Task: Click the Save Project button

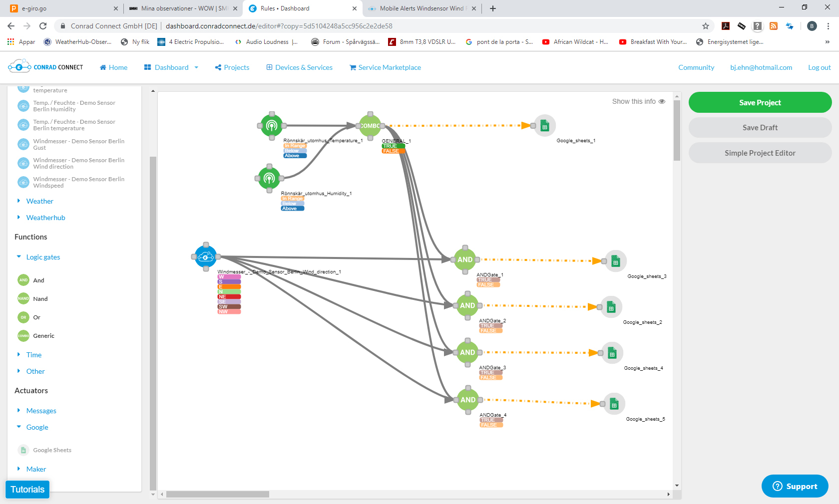Action: tap(760, 102)
